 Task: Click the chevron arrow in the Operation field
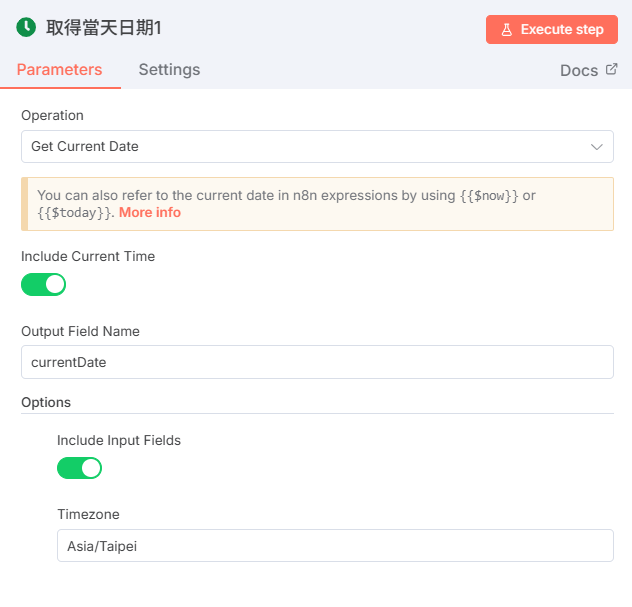[597, 147]
